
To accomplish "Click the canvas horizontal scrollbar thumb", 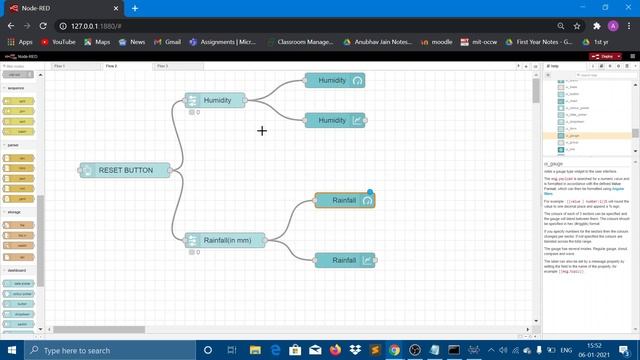I will (x=99, y=329).
